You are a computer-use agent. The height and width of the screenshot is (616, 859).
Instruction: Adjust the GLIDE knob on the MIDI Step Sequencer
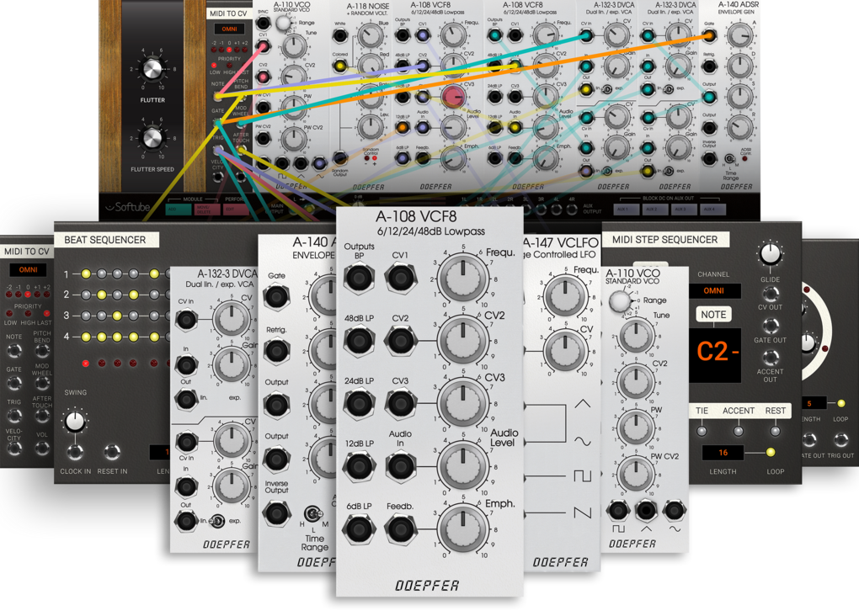(770, 255)
